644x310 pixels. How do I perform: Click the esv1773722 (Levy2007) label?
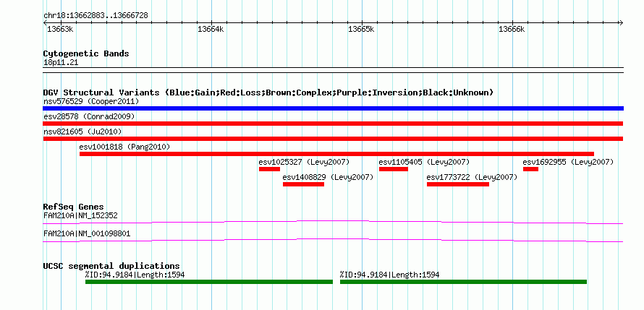pos(473,177)
